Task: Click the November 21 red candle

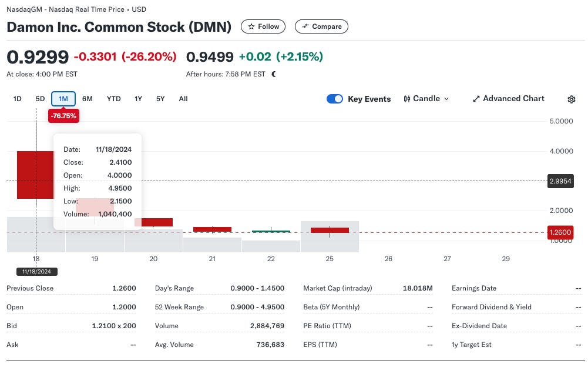Action: [212, 229]
